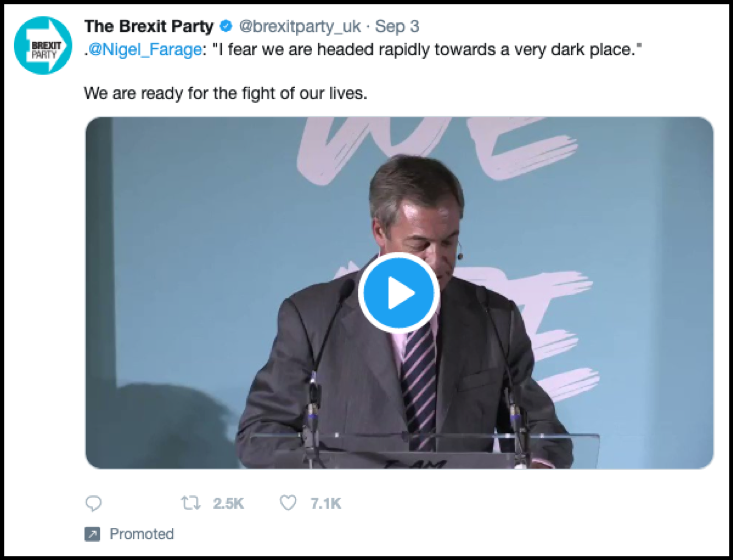Viewport: 733px width, 560px height.
Task: Click the speaker's striped tie in video
Action: point(418,380)
